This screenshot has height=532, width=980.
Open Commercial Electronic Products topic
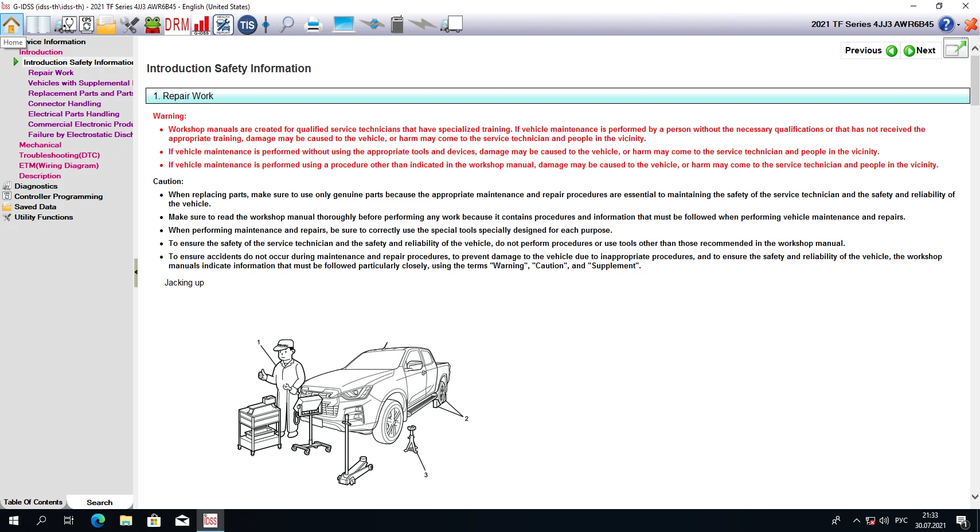80,124
